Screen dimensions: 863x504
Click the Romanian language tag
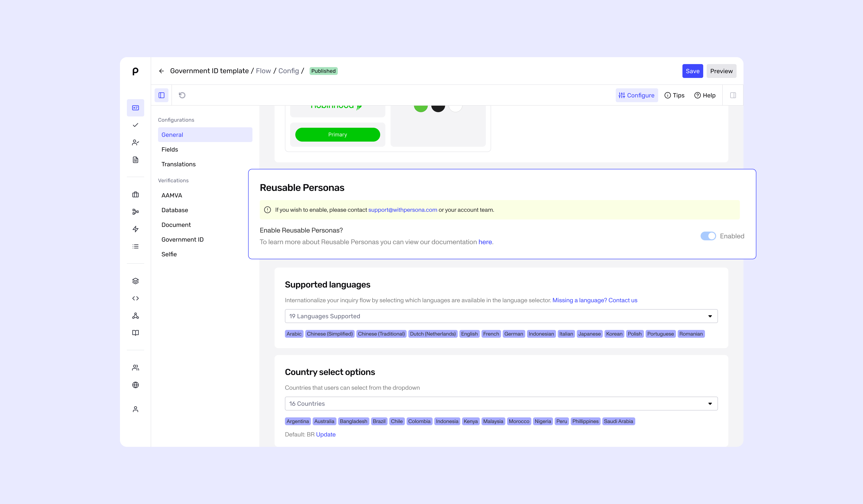pos(691,334)
